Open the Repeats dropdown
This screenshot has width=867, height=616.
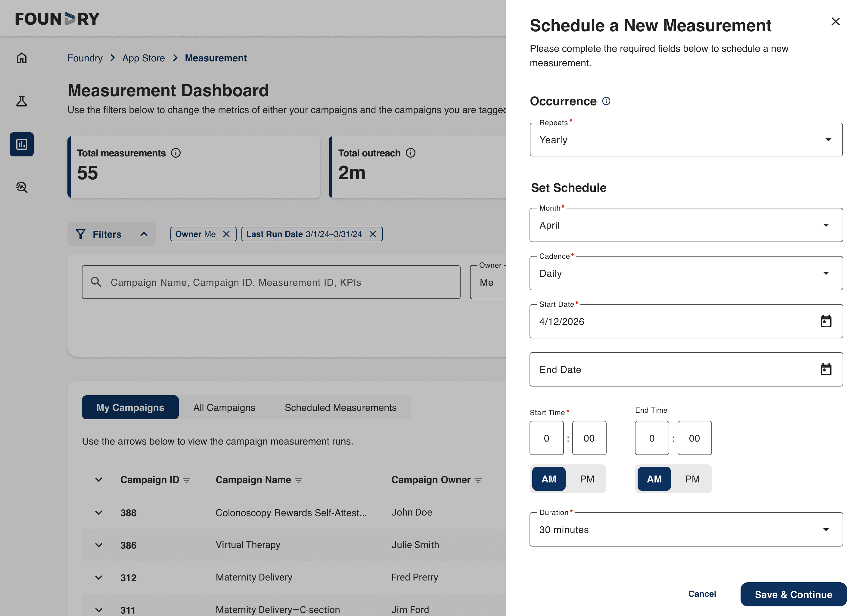click(686, 140)
